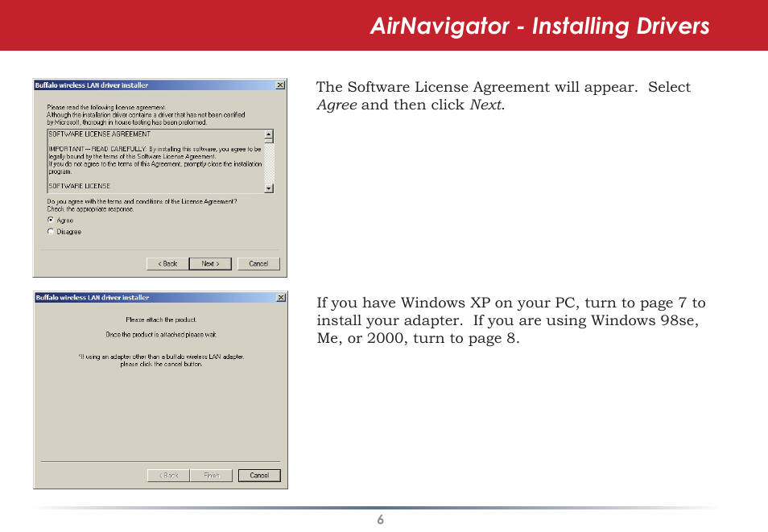Click Back in the license agreement dialog
The height and width of the screenshot is (532, 768).
[x=167, y=263]
